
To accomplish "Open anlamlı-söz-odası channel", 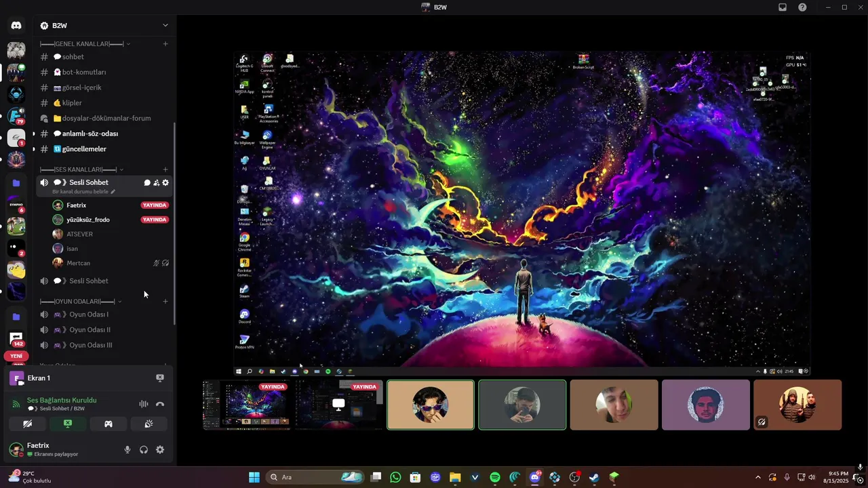I will coord(104,134).
